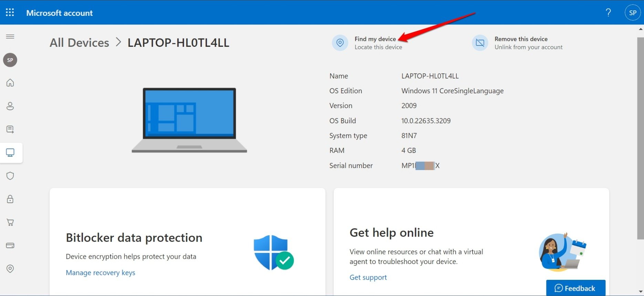Click the Find my device location icon
This screenshot has width=644, height=296.
tap(340, 43)
